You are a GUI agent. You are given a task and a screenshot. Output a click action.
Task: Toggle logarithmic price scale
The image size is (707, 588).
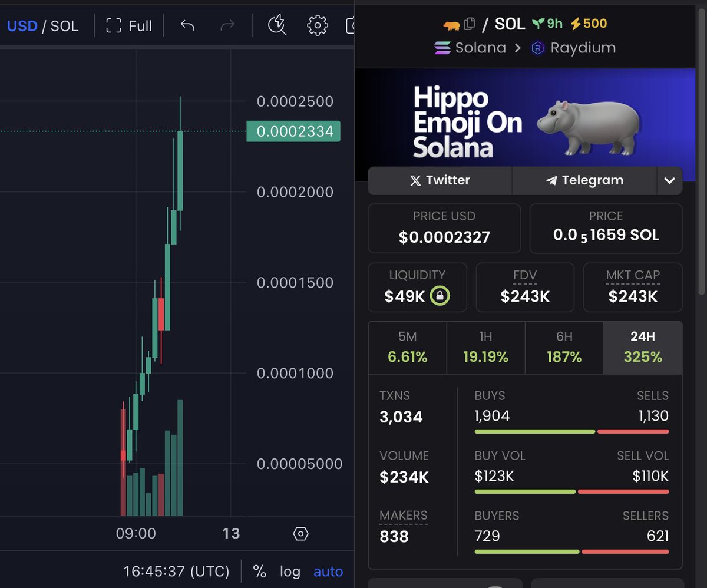pos(290,571)
